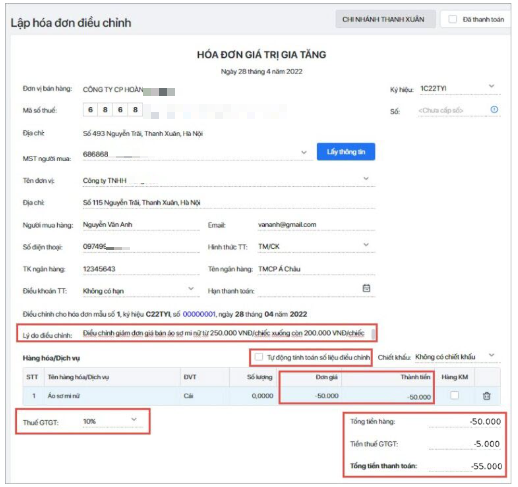This screenshot has height=487, width=518.
Task: Expand the Điều khoản TT dropdown
Action: (x=191, y=288)
